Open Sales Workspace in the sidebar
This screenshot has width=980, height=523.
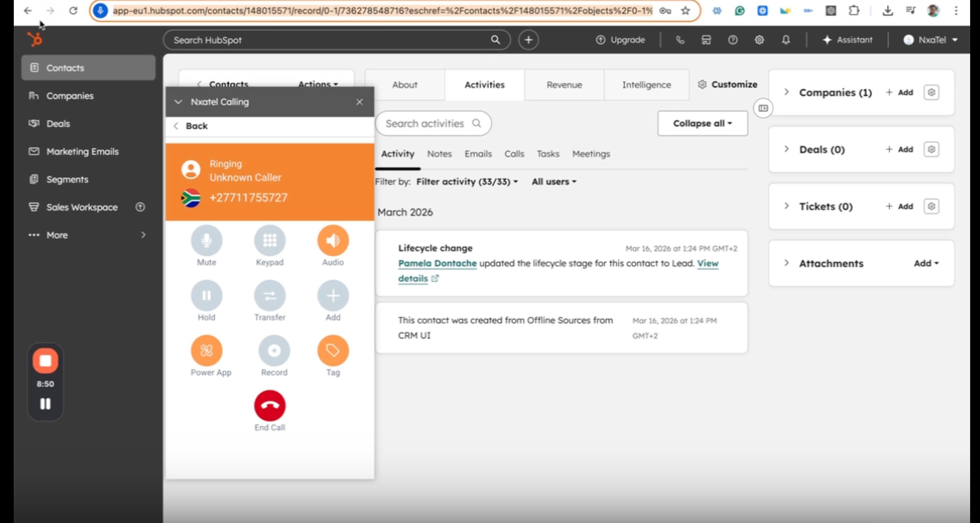point(88,207)
